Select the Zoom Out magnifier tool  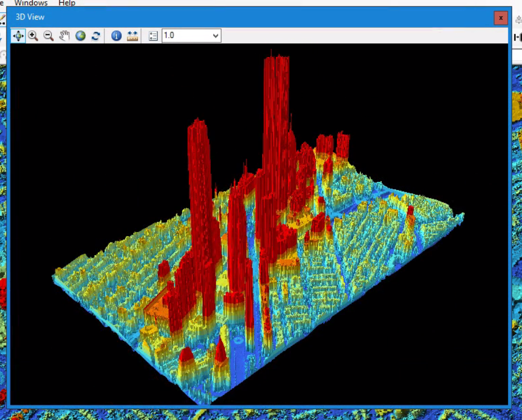pos(48,35)
